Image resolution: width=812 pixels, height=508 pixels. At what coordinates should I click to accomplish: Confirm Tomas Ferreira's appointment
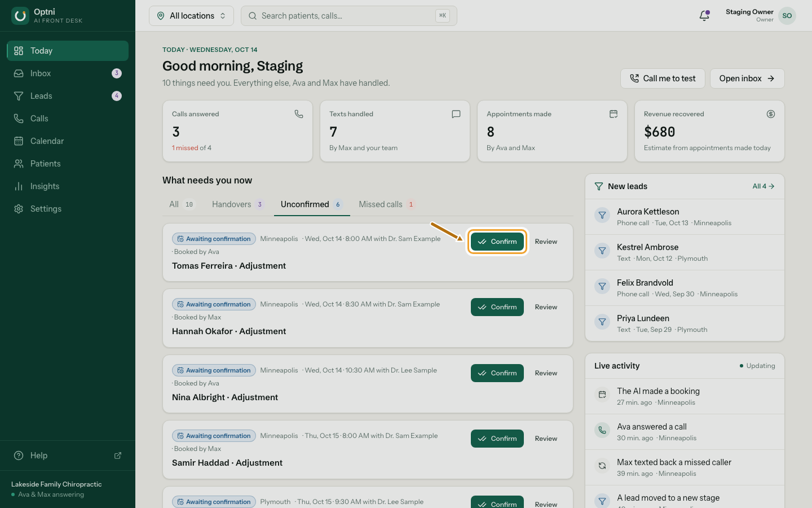497,242
